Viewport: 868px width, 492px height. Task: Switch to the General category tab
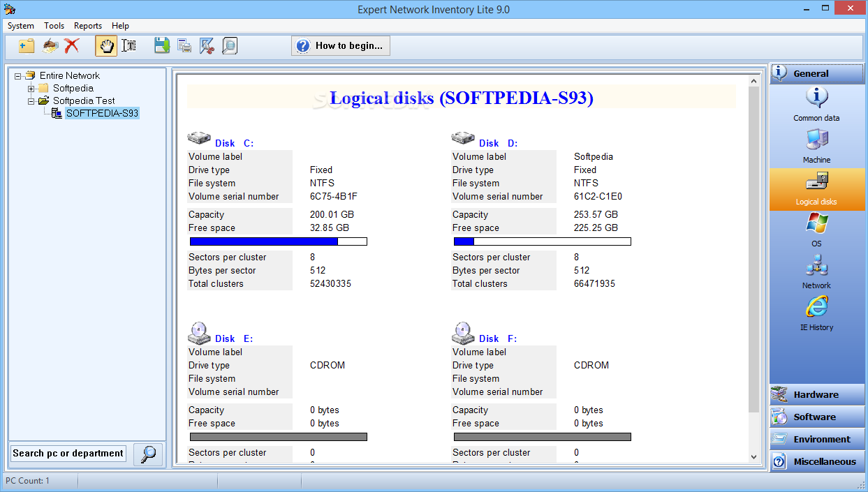[817, 73]
